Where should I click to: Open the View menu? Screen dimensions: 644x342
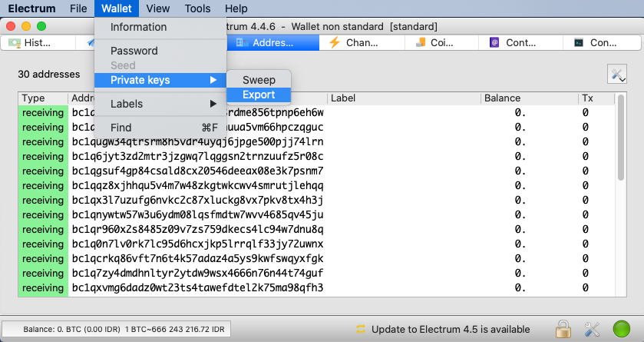pos(157,8)
